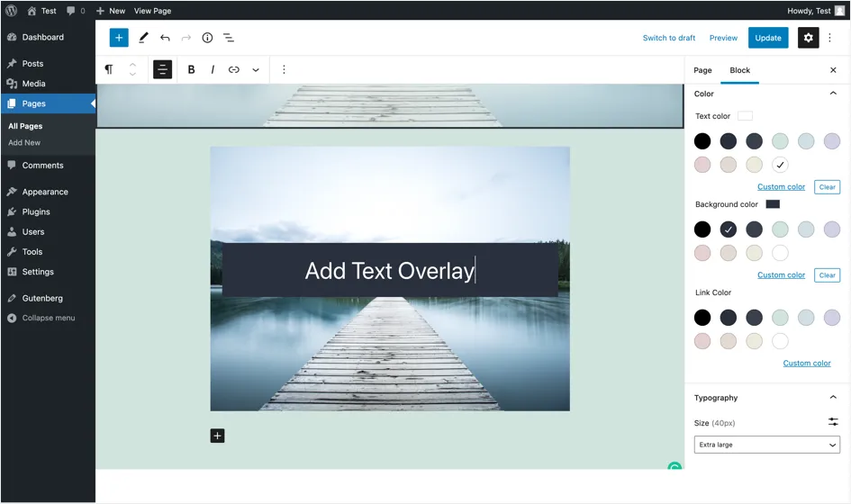Open Posts in the admin menu
This screenshot has height=504, width=851.
[x=48, y=64]
